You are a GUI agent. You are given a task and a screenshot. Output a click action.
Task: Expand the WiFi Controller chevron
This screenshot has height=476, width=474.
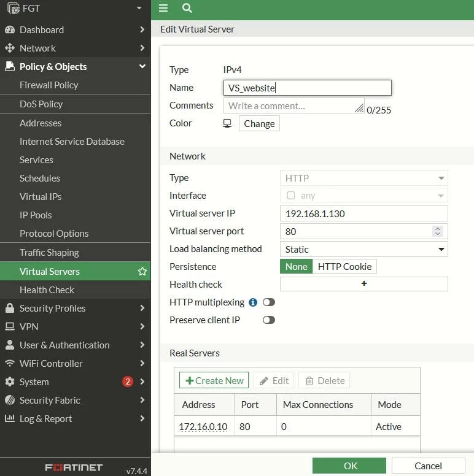(142, 363)
